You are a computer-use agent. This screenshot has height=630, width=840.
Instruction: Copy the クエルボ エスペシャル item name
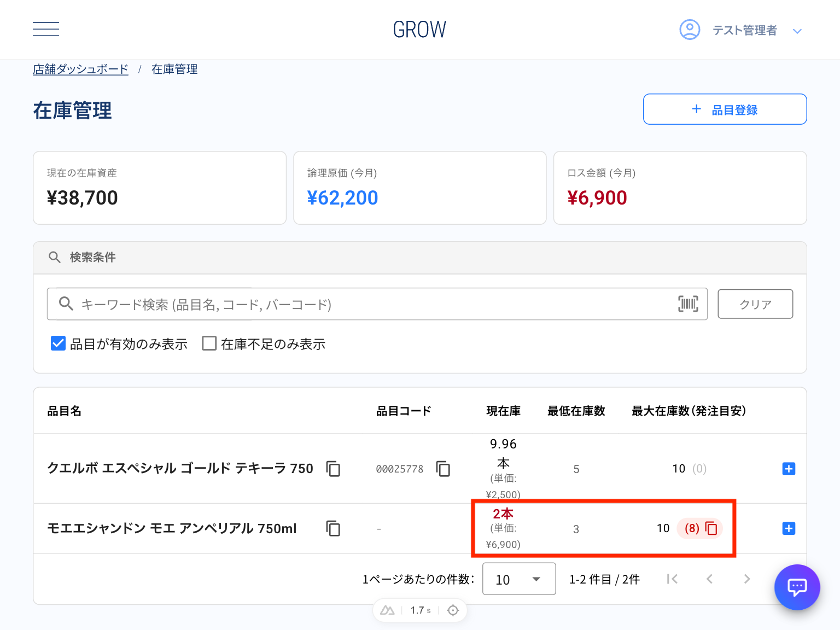pyautogui.click(x=333, y=469)
